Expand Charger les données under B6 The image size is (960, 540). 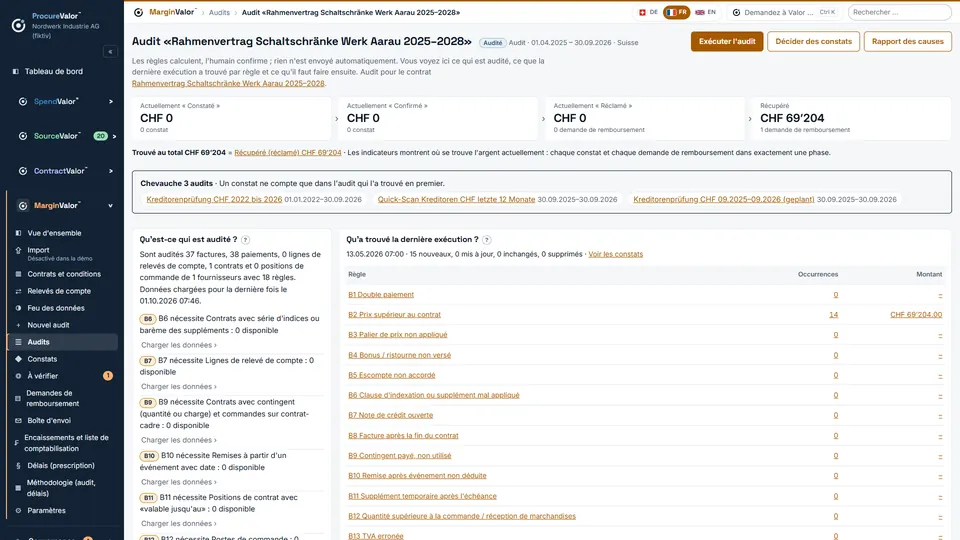pos(179,345)
